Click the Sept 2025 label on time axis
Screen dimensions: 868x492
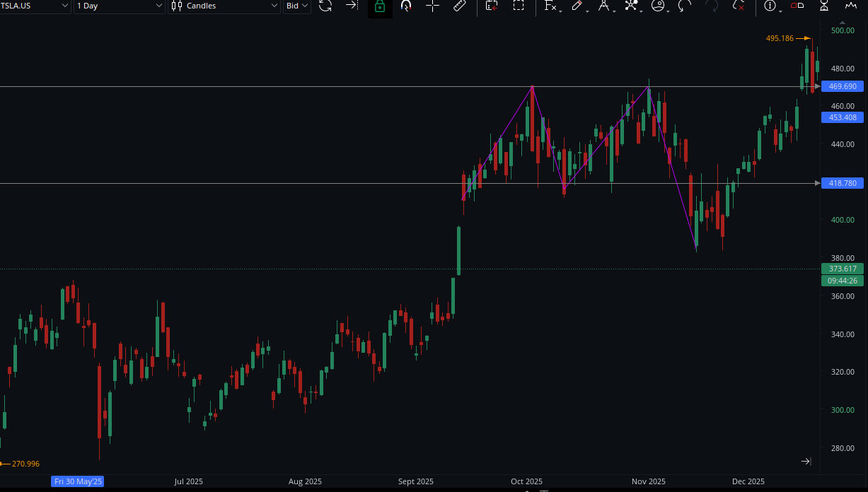[416, 481]
